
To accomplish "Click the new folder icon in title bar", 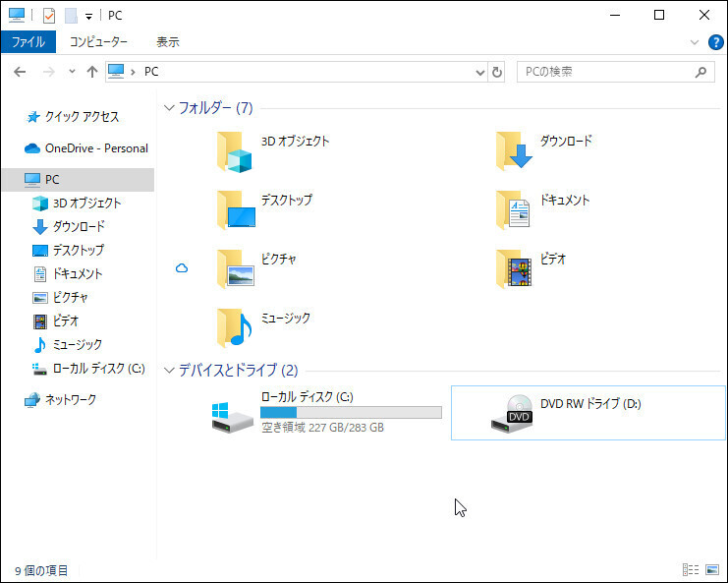I will tap(71, 16).
